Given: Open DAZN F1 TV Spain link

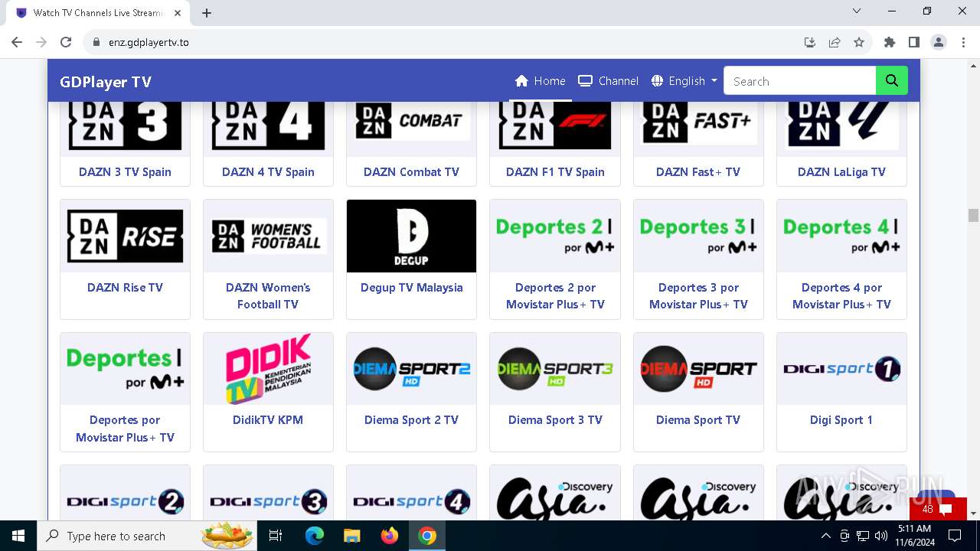Looking at the screenshot, I should coord(555,172).
